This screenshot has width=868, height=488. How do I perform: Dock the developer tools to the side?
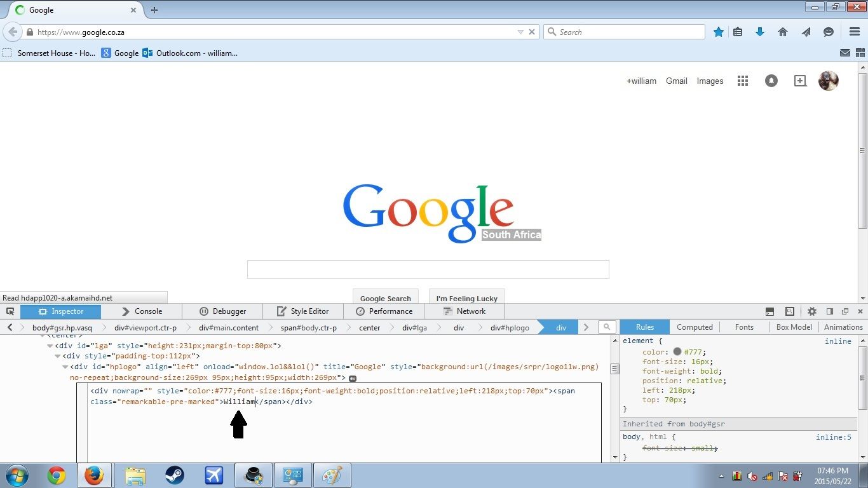[830, 311]
